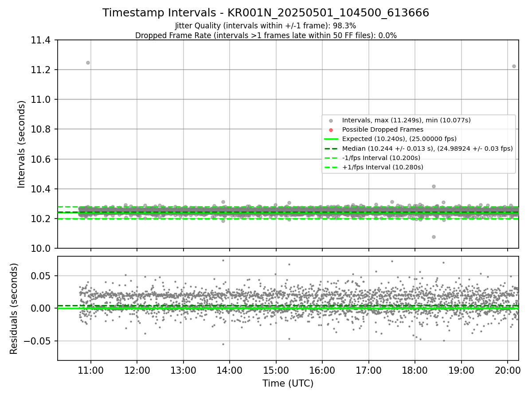Click legend entry 'Expected (10.240s), (25.00000 fps)'
This screenshot has width=532, height=399.
(x=399, y=139)
